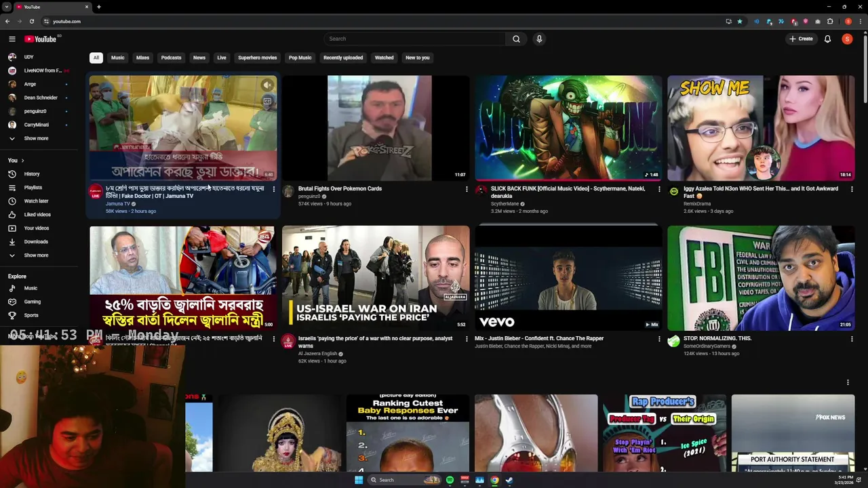Open Chrome from the taskbar
This screenshot has height=488, width=868.
coord(494,480)
